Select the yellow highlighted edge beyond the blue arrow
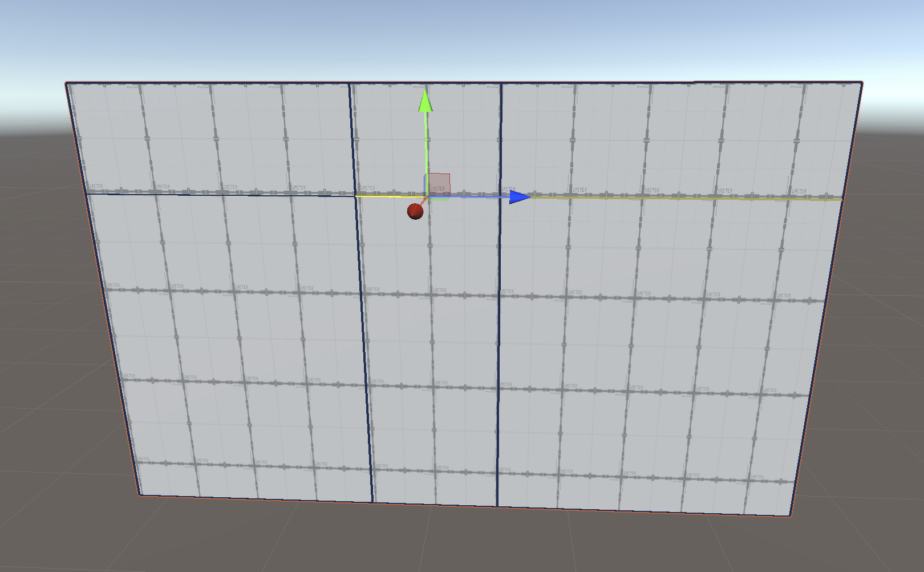Image resolution: width=924 pixels, height=572 pixels. click(687, 198)
